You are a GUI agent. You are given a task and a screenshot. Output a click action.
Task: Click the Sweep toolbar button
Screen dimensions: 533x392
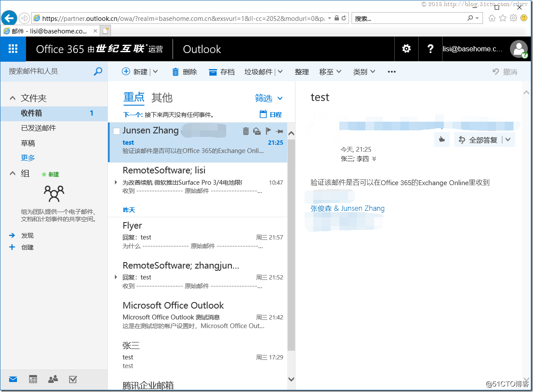tap(302, 72)
